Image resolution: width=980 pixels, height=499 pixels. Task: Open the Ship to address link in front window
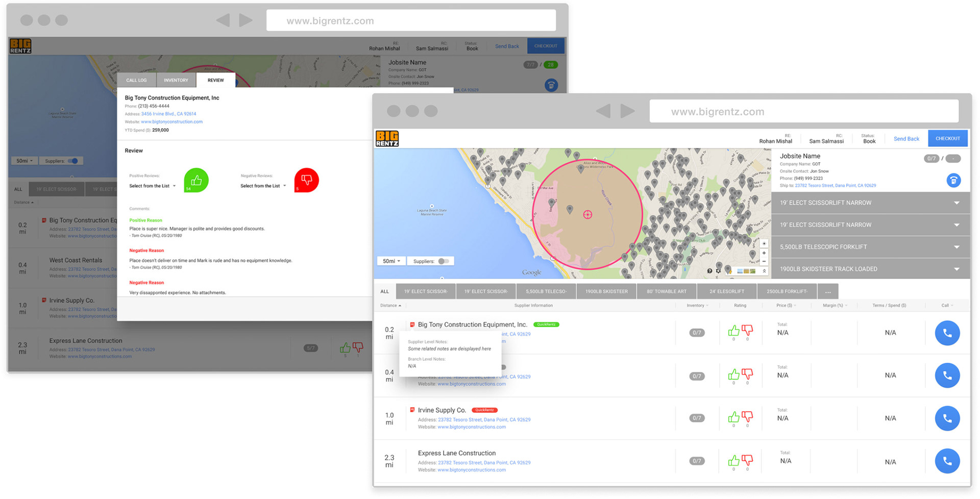[x=835, y=186]
